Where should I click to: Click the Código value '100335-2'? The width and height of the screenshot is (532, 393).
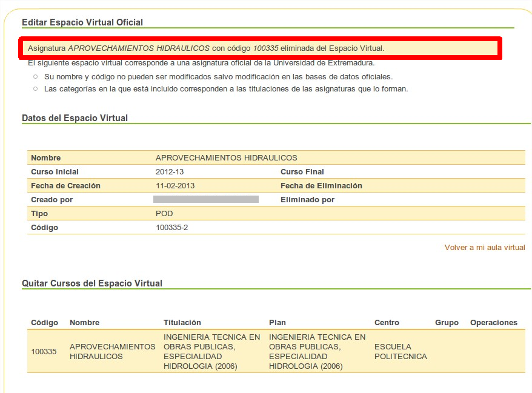coord(172,228)
